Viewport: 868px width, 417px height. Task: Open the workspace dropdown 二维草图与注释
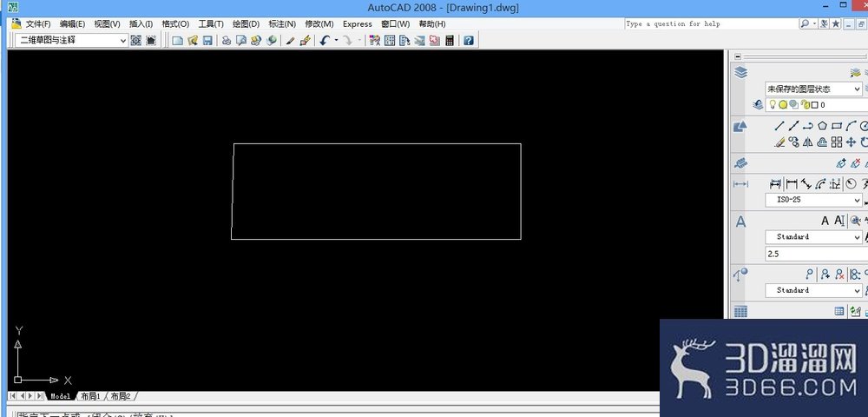(x=72, y=41)
